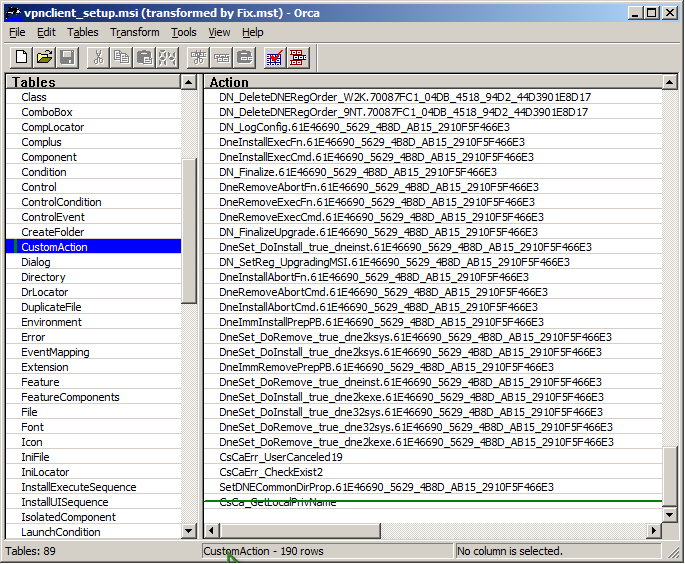This screenshot has height=564, width=685.
Task: Select the DN_LogConfig action row
Action: click(x=433, y=127)
